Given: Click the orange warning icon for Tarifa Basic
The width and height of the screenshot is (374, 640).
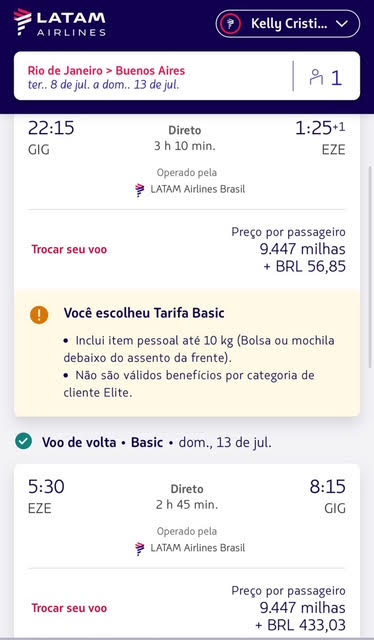Looking at the screenshot, I should click(x=39, y=315).
